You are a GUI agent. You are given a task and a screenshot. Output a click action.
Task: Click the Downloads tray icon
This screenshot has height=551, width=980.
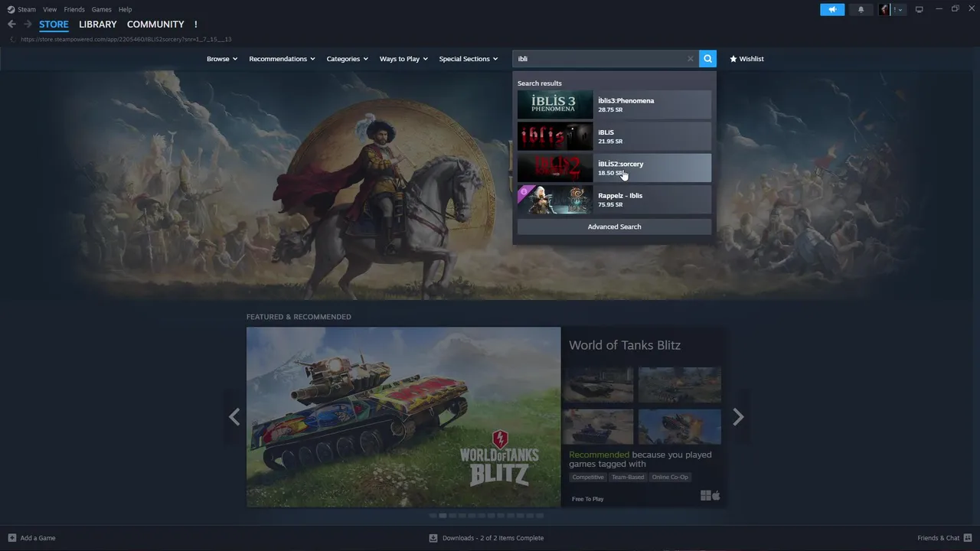[433, 538]
